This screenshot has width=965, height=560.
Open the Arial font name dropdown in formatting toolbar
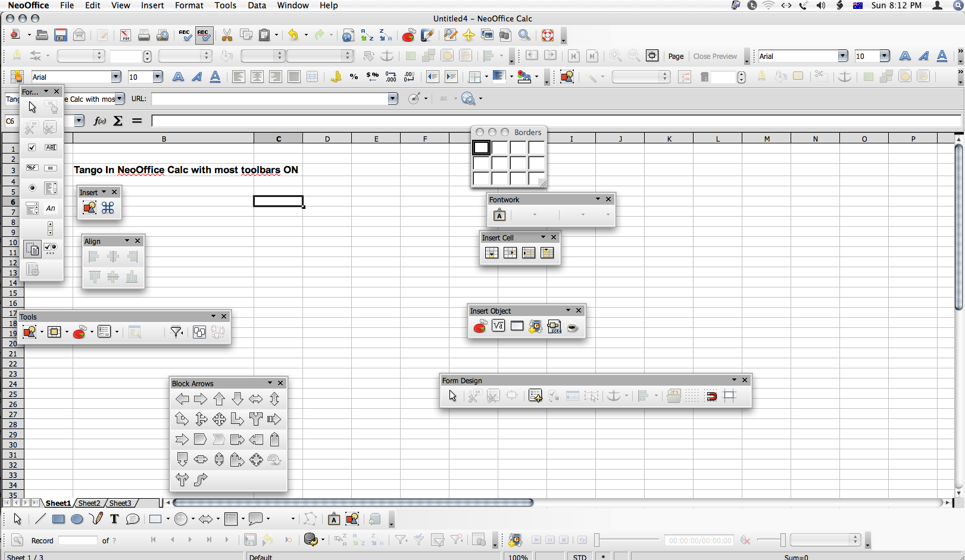click(x=116, y=77)
